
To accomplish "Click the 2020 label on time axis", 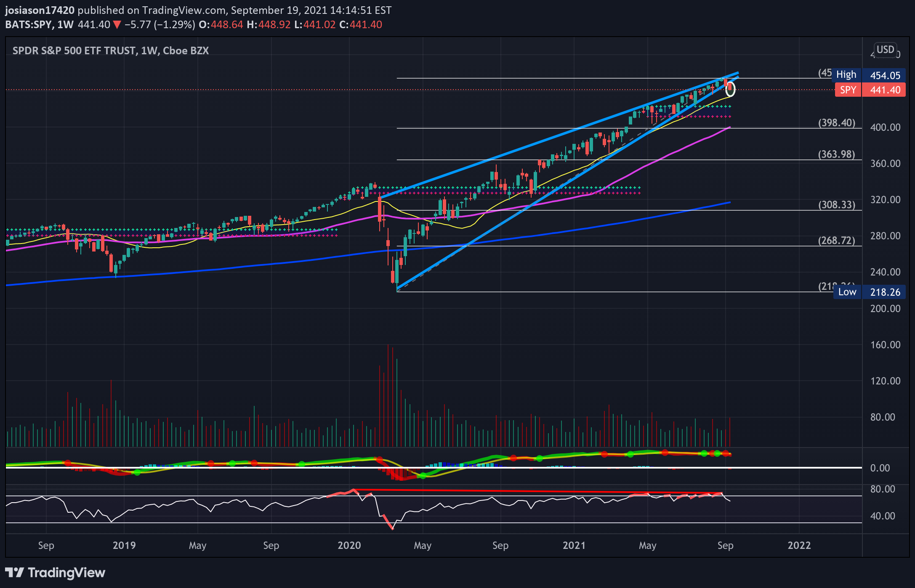I will 349,546.
